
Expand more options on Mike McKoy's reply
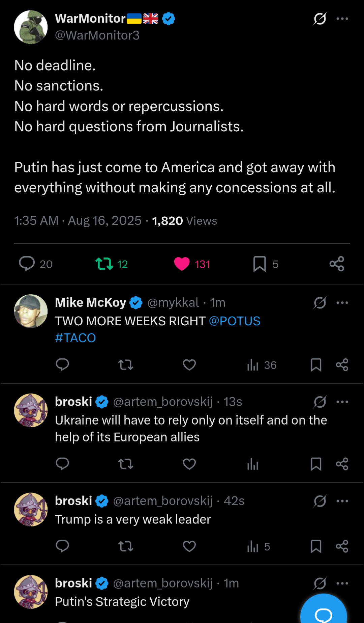342,303
